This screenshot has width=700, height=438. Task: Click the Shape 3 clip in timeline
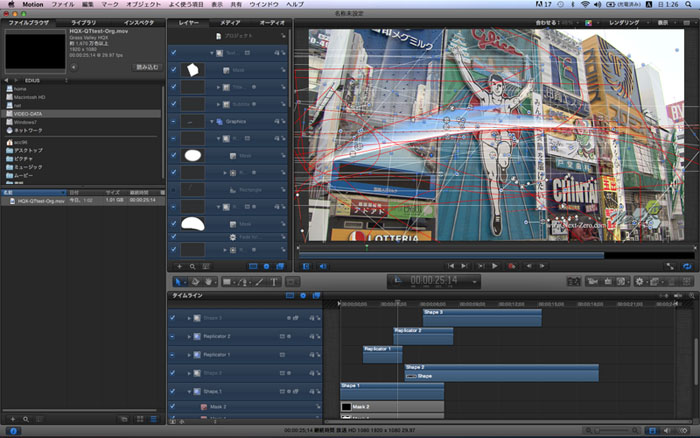tap(482, 317)
